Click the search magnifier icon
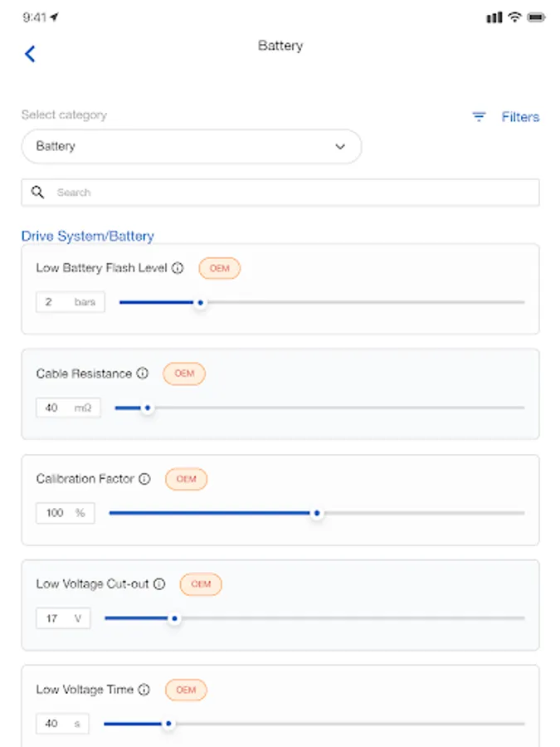Viewport: 560px width, 747px height. point(37,193)
